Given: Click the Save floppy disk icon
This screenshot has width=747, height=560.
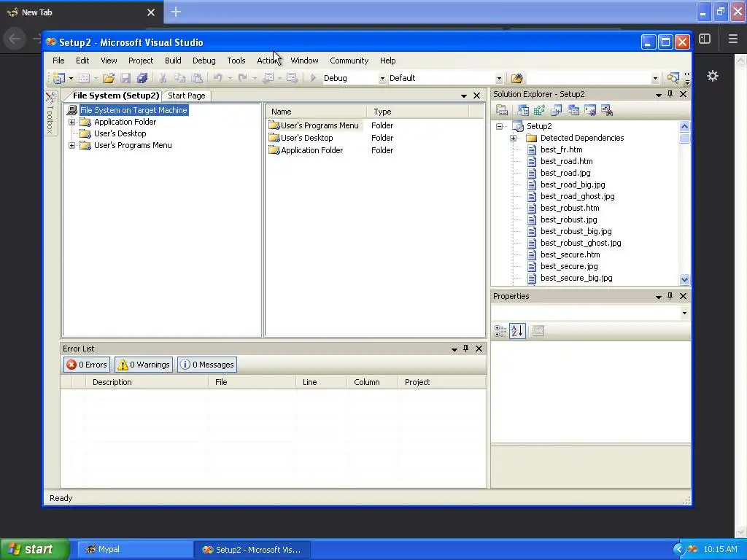Looking at the screenshot, I should 125,78.
